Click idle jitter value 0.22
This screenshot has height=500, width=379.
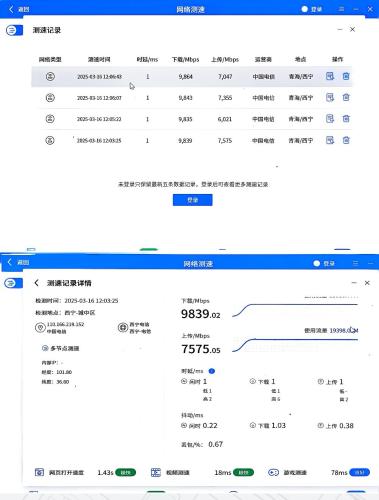(x=210, y=426)
